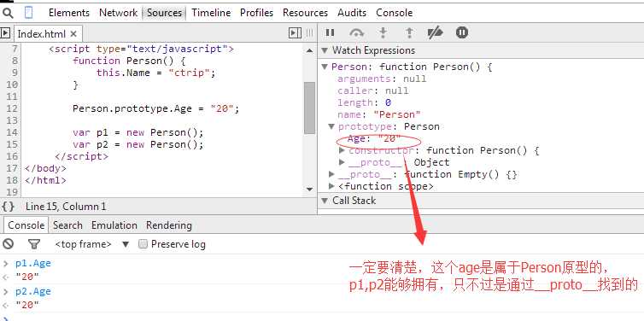This screenshot has width=644, height=321.
Task: Click this.Name = "ctrip" code line
Action: click(x=156, y=73)
